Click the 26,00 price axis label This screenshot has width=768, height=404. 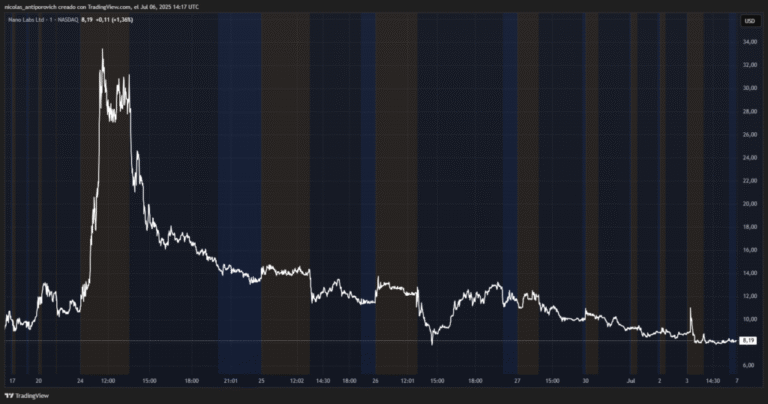[750, 135]
